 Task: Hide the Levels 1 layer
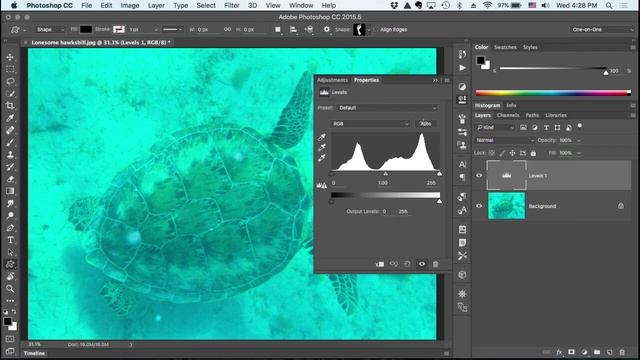tap(479, 176)
